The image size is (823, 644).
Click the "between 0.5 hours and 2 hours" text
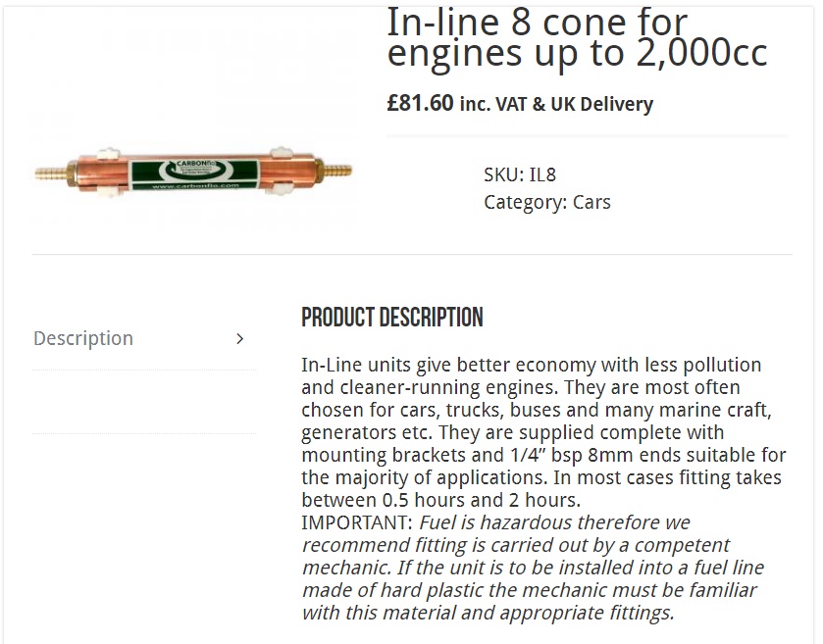440,500
